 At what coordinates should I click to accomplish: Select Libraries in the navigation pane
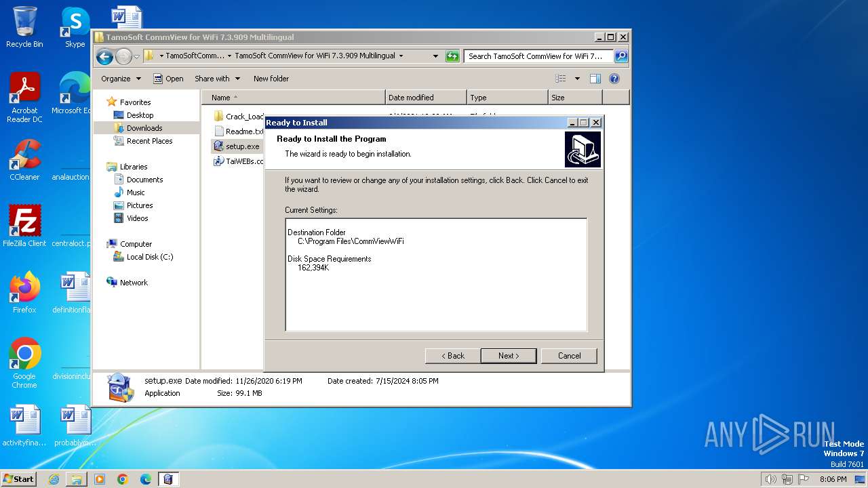134,167
